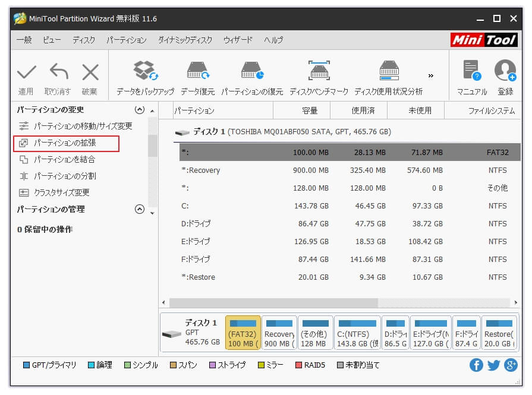Screen dimensions: 532x395
Task: Click the left arrow of the horizontal scrollbar
Action: coord(164,302)
